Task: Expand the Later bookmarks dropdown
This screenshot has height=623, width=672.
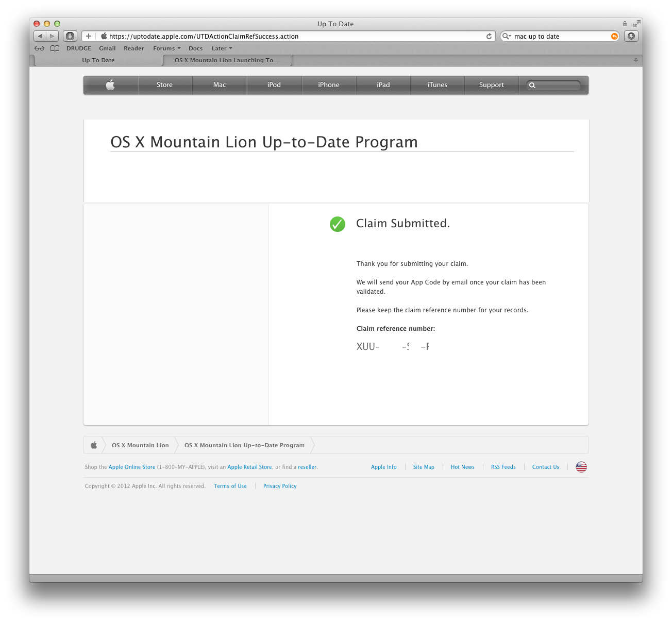Action: tap(222, 48)
